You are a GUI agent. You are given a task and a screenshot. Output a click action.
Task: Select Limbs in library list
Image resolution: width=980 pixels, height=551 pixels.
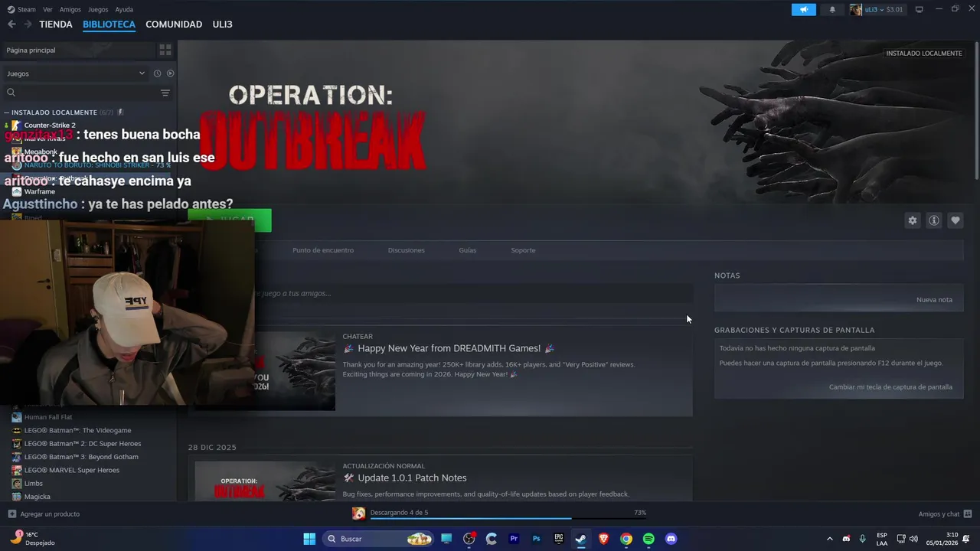point(34,484)
